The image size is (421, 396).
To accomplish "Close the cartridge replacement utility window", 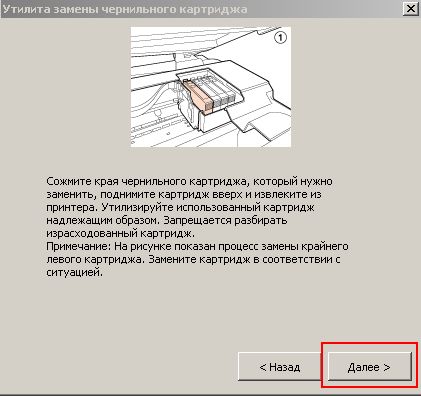I will coord(411,9).
